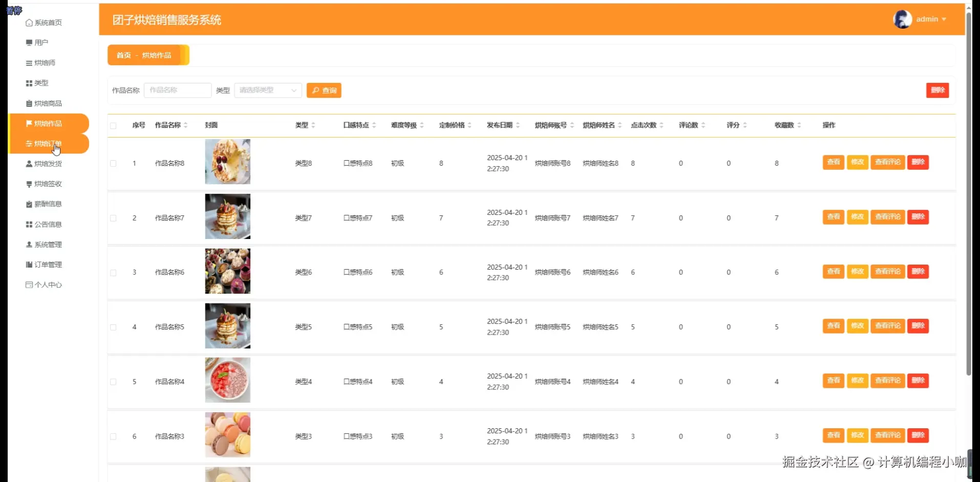Click the 类型 grid icon
This screenshot has height=482, width=980.
pos(29,83)
